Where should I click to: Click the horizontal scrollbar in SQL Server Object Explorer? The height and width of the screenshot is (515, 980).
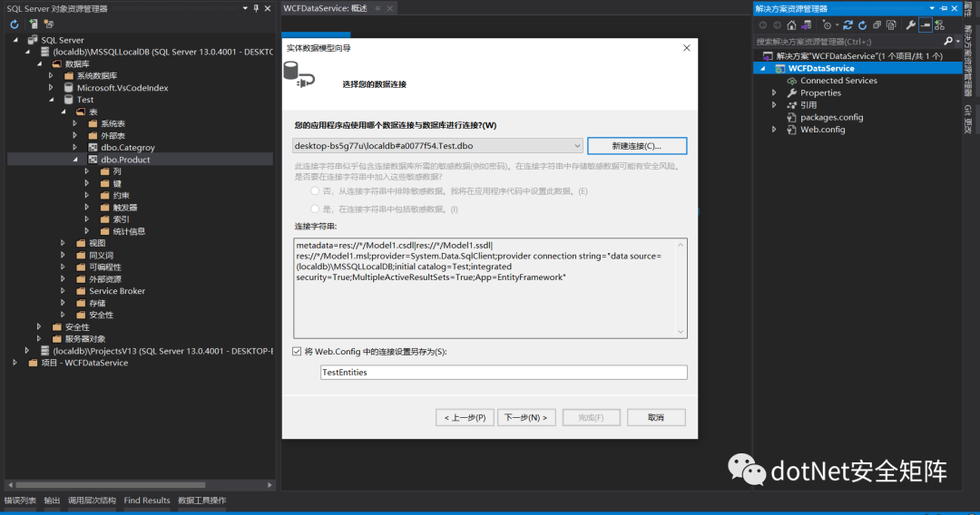110,484
